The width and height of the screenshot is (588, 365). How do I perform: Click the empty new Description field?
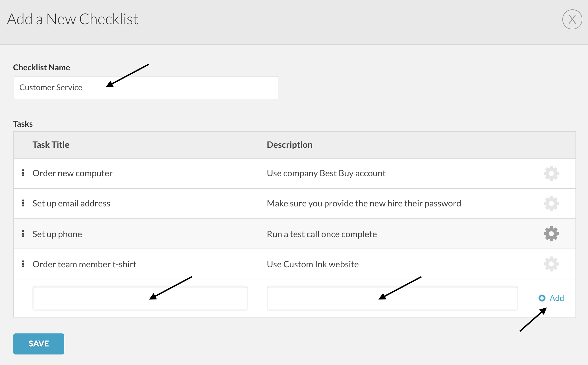pyautogui.click(x=392, y=298)
